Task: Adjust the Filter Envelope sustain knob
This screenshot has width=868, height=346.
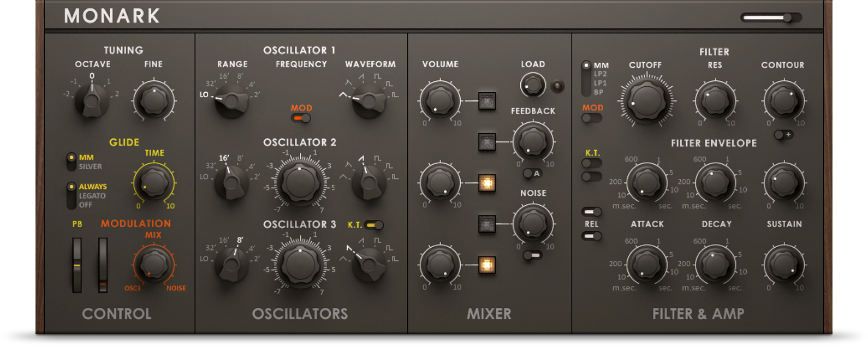Action: (783, 182)
